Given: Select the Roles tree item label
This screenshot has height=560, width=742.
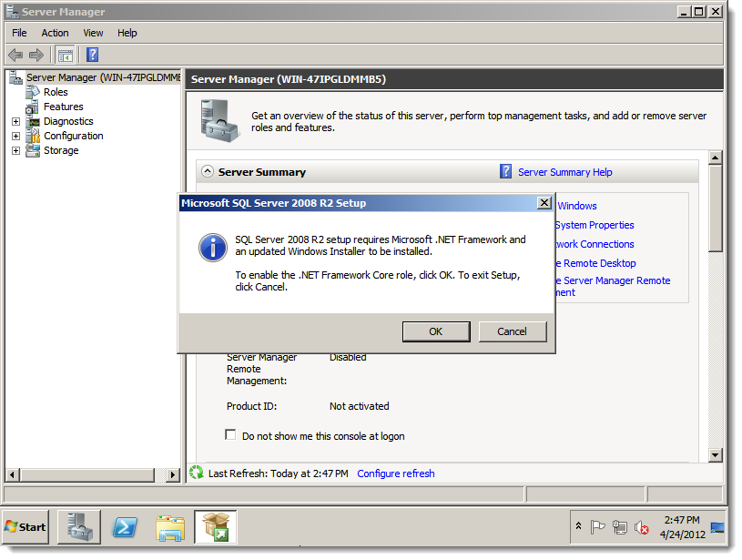Looking at the screenshot, I should click(56, 92).
